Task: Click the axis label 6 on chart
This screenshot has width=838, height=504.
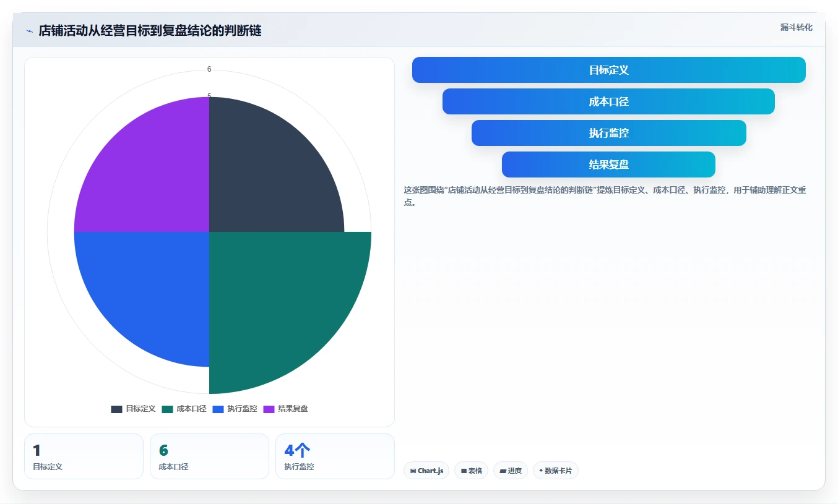Action: 209,69
